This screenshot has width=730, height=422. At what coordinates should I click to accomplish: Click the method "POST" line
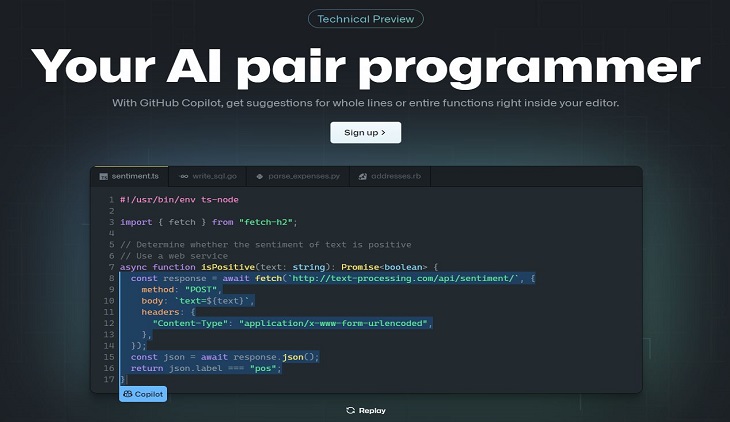coord(182,289)
